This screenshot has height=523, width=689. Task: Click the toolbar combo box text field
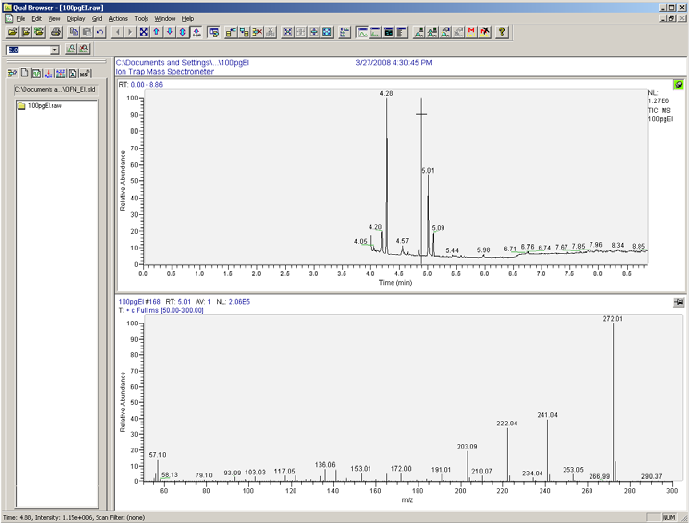(x=29, y=50)
